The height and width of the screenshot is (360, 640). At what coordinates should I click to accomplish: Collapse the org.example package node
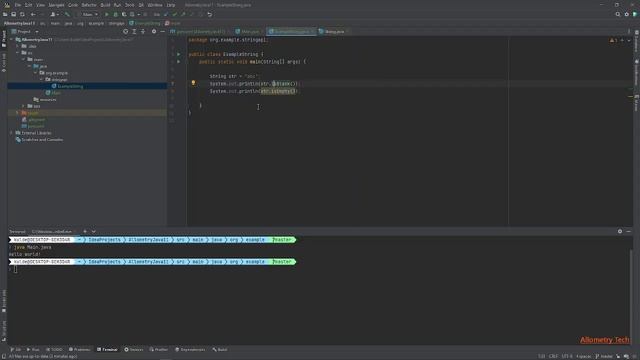(x=36, y=73)
